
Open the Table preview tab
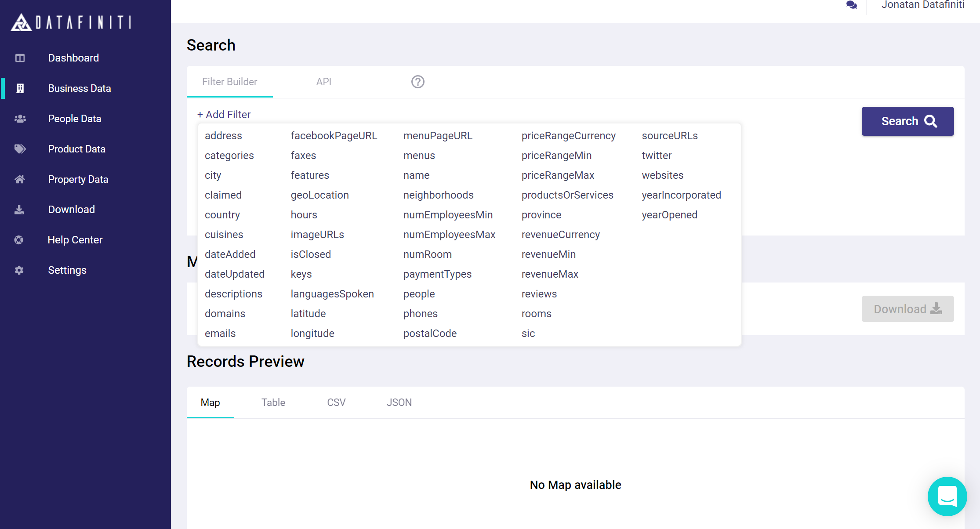pos(273,402)
